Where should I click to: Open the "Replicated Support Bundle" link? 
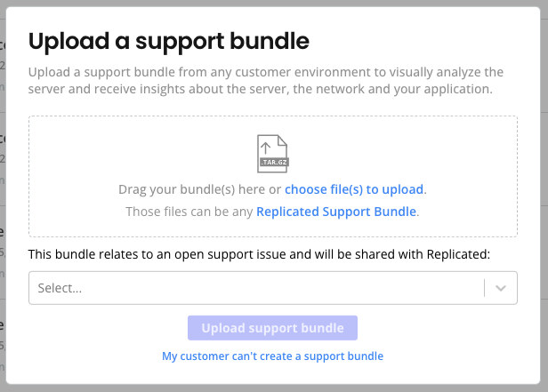(335, 212)
